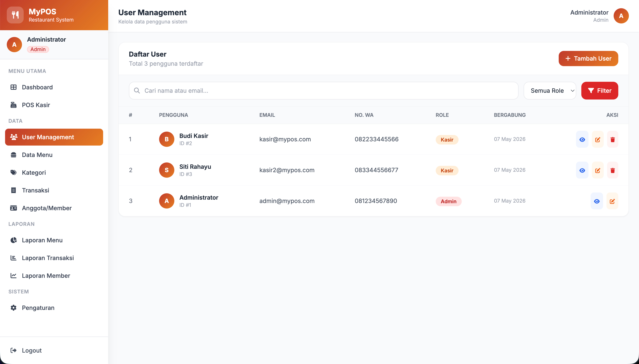
Task: Click the Tambah User button
Action: (x=588, y=59)
